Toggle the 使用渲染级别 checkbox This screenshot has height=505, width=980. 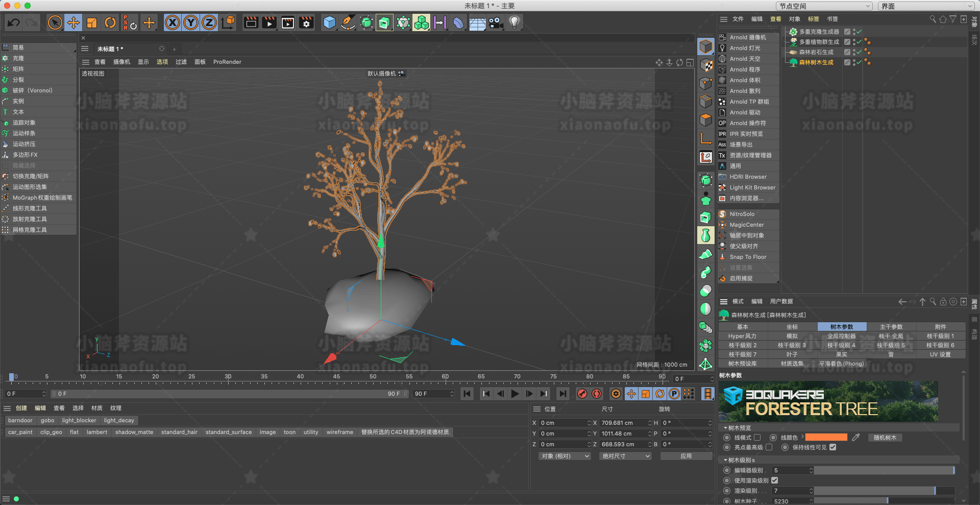tap(774, 480)
